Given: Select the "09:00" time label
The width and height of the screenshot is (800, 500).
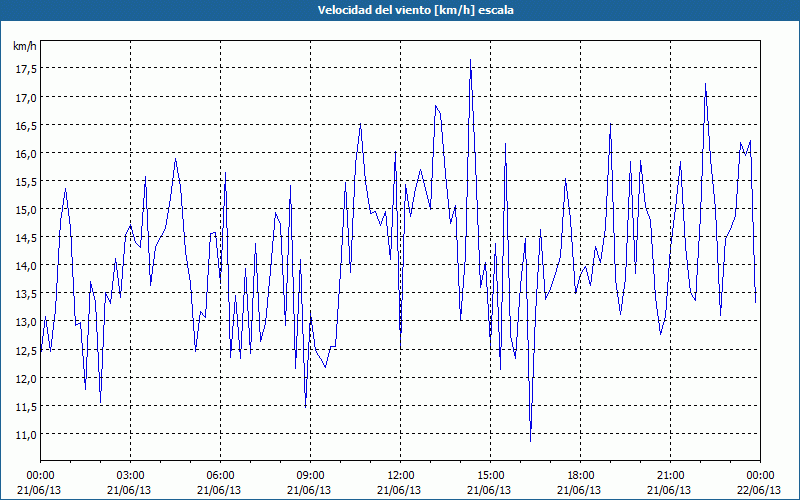Looking at the screenshot, I should (310, 476).
